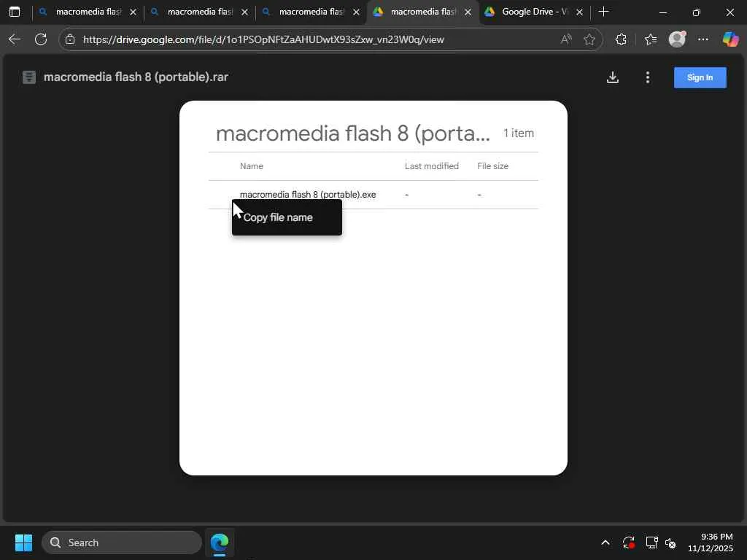Close the first macromedia flash tab
The height and width of the screenshot is (560, 747).
tap(133, 12)
